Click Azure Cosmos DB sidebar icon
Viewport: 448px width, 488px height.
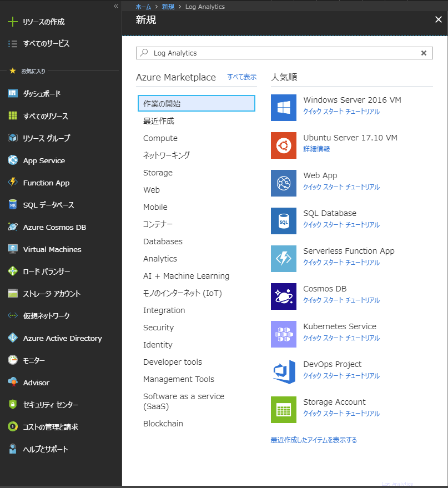pos(12,227)
